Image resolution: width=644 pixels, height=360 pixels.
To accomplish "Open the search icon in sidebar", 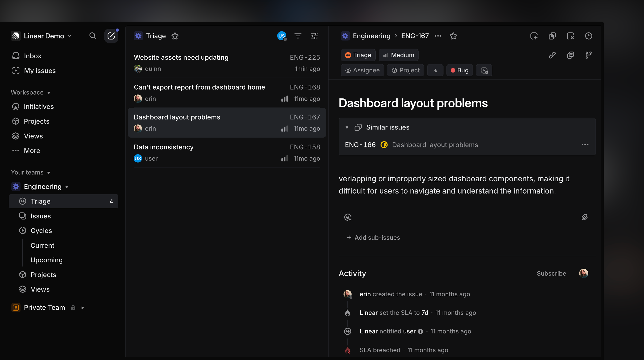I will click(93, 36).
